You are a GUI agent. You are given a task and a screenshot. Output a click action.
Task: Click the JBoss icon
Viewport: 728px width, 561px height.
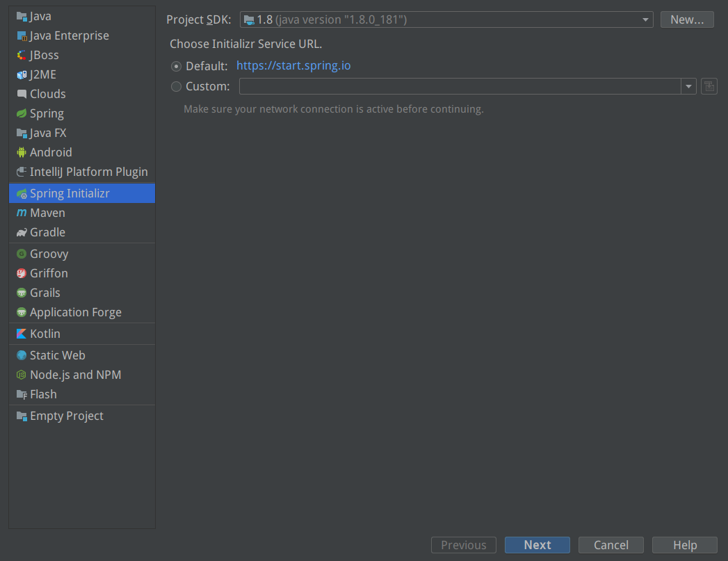click(x=22, y=56)
